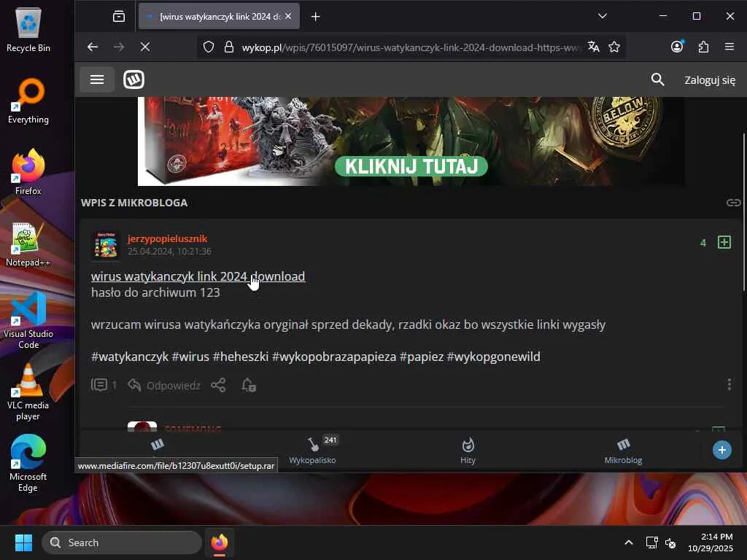Viewport: 747px width, 560px height.
Task: Open the muted volume tray icon
Action: [x=670, y=542]
